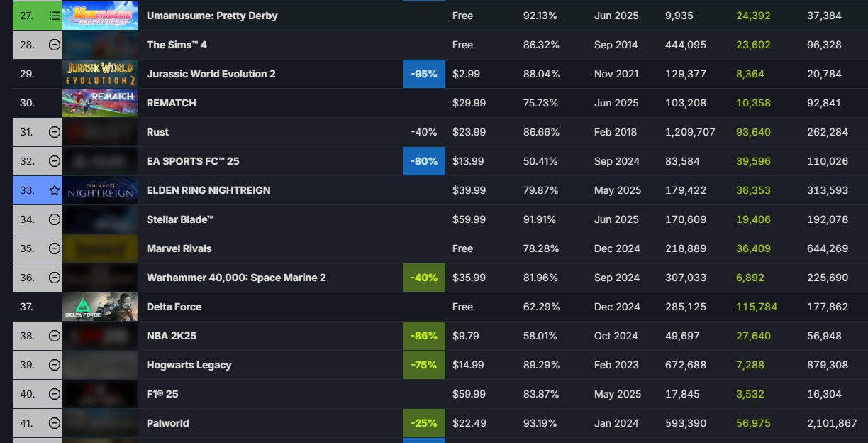The width and height of the screenshot is (868, 443).
Task: Open the Umamusume: Pretty Derby thumbnail
Action: (x=100, y=15)
